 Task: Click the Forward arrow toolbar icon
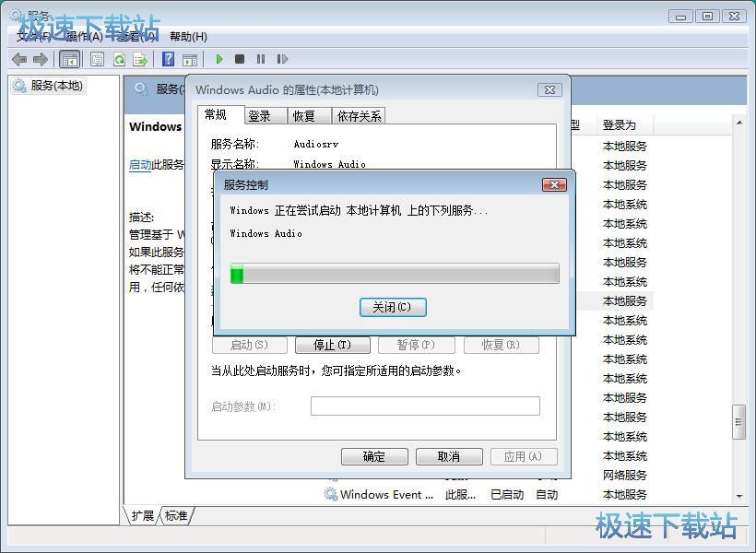pyautogui.click(x=41, y=59)
